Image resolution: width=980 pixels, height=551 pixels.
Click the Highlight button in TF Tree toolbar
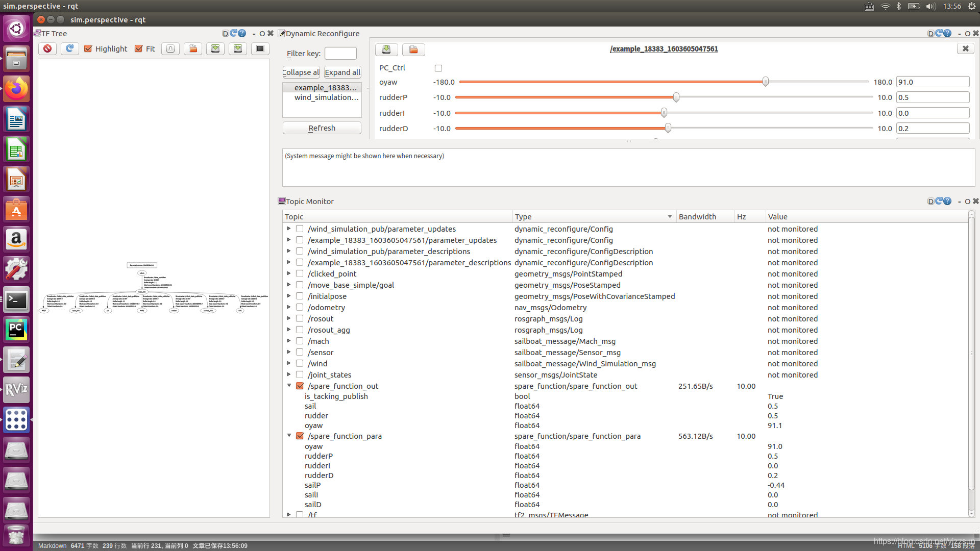tap(106, 48)
